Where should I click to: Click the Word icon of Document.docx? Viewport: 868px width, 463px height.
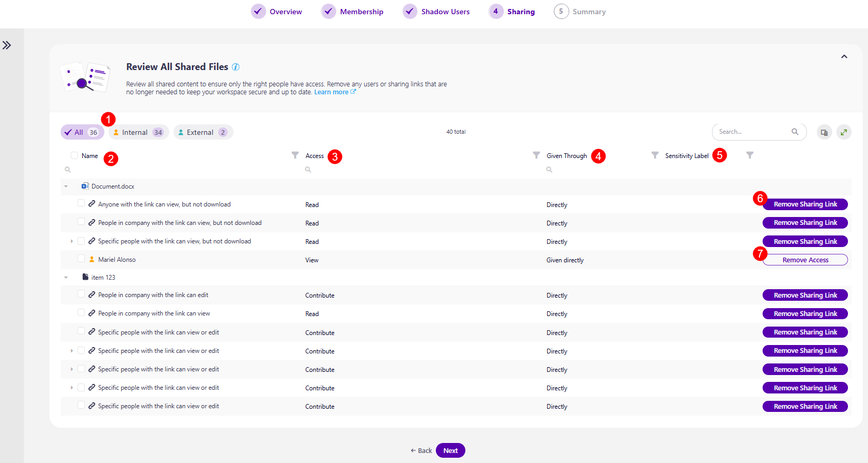(85, 186)
